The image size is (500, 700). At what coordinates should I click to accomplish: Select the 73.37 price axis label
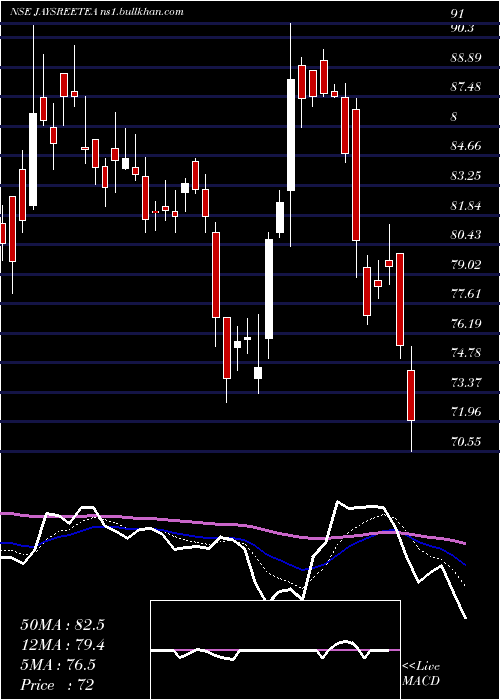coord(466,383)
